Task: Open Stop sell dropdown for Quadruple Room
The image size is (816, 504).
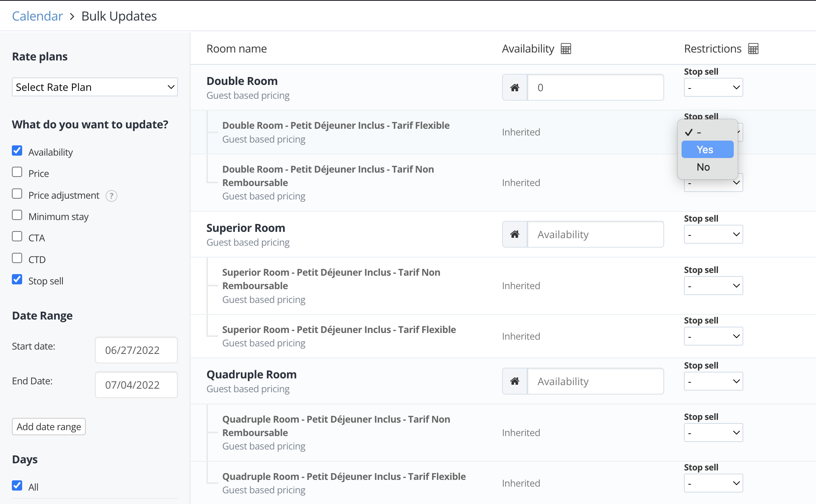Action: coord(713,382)
